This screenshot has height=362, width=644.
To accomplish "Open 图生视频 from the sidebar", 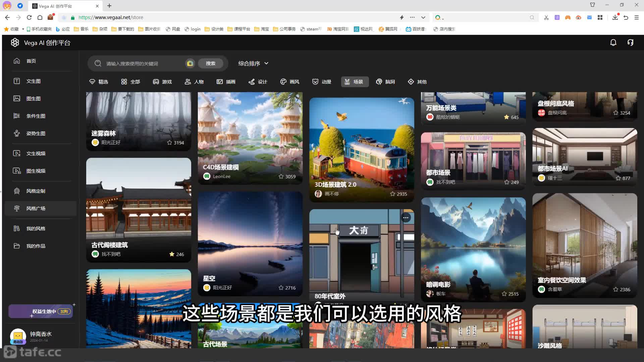I will coord(36,171).
